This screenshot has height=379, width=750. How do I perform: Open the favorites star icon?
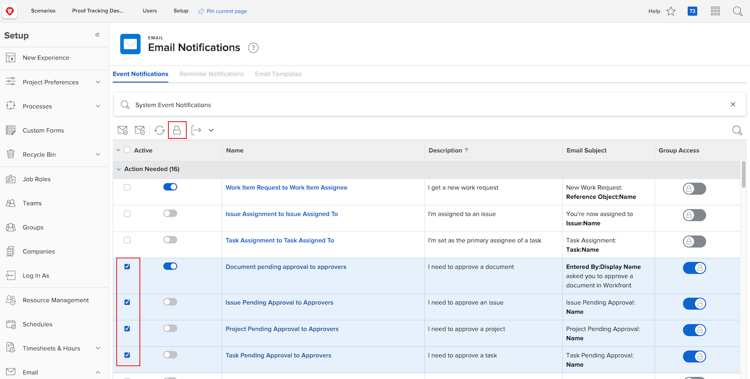point(671,11)
